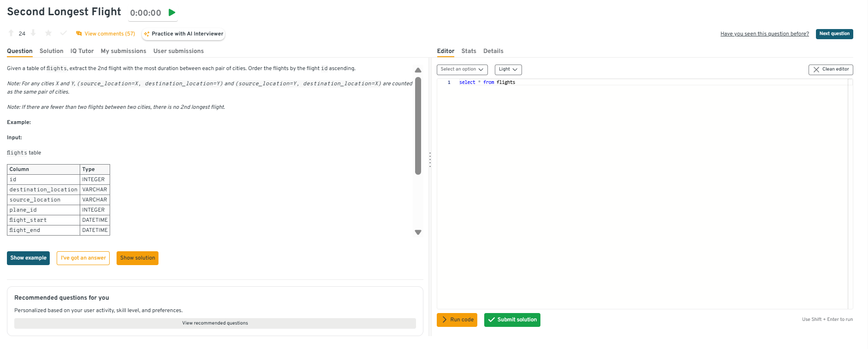Viewport: 868px width, 349px height.
Task: Switch to the Stats tab
Action: tap(469, 51)
